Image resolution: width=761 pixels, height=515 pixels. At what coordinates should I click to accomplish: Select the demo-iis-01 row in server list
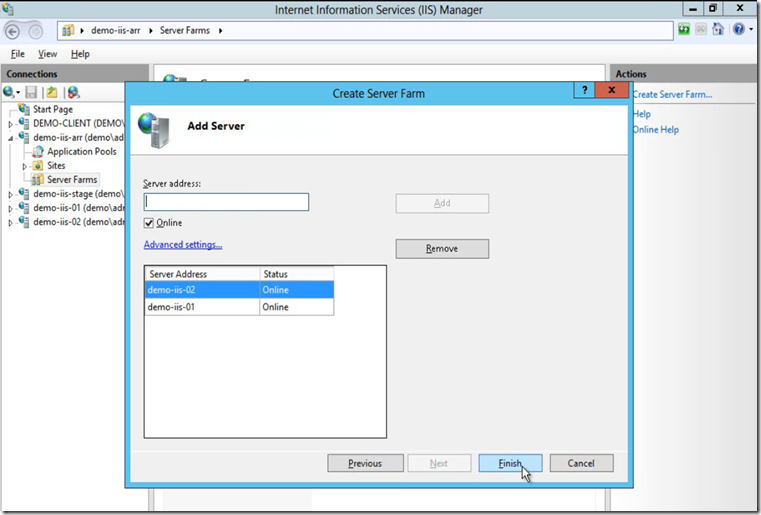click(239, 307)
